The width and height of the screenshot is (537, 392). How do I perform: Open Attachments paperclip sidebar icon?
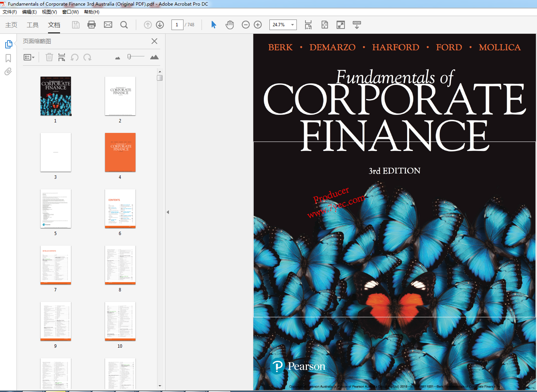coord(8,71)
